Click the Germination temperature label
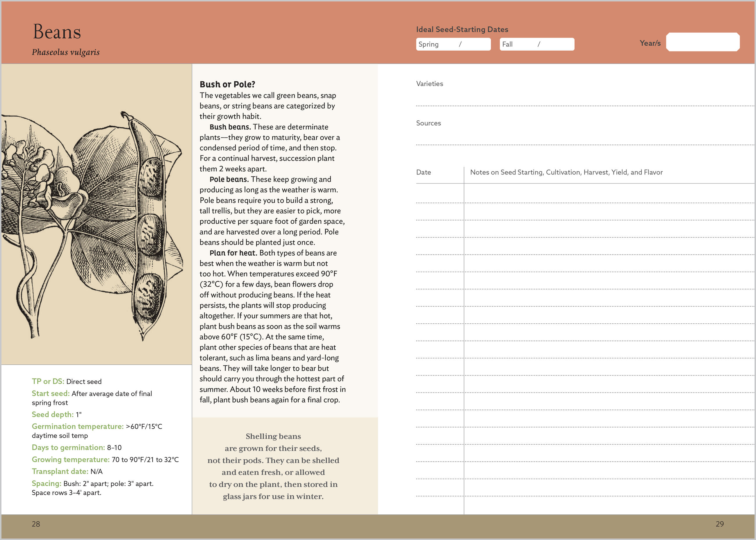 pyautogui.click(x=77, y=426)
